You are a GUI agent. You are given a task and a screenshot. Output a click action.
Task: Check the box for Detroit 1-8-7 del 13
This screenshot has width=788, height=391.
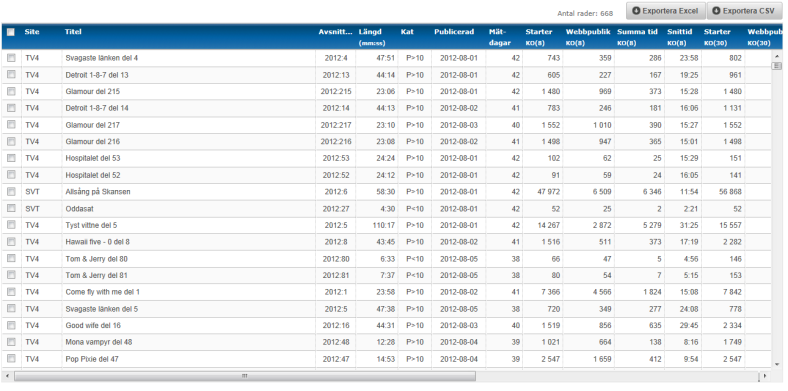click(11, 74)
